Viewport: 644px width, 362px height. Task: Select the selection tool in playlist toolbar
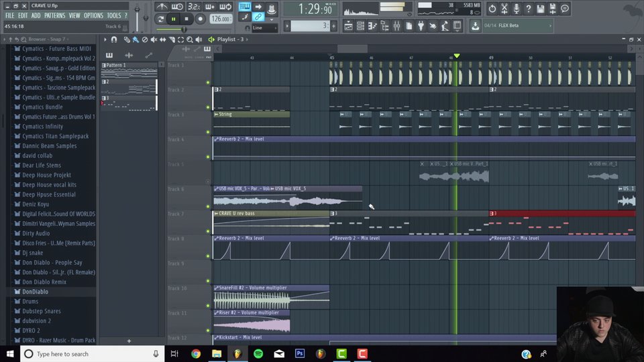pyautogui.click(x=180, y=40)
